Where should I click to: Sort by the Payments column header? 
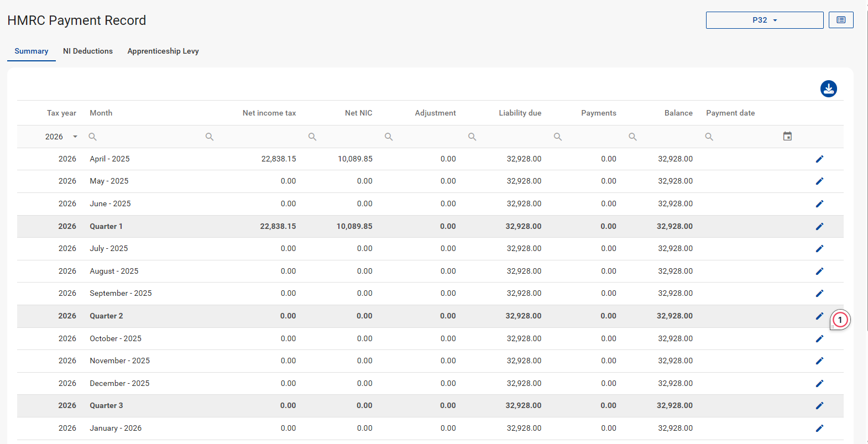pyautogui.click(x=598, y=113)
